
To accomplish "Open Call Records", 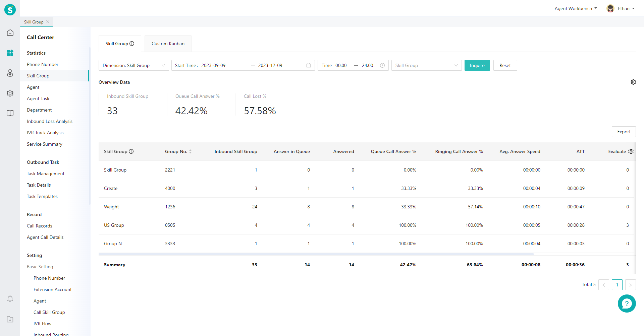I will (x=40, y=226).
